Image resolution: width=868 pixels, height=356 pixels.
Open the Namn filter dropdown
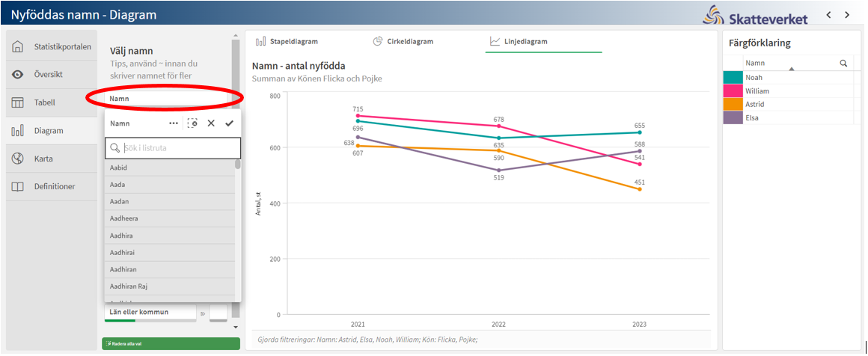coord(165,98)
